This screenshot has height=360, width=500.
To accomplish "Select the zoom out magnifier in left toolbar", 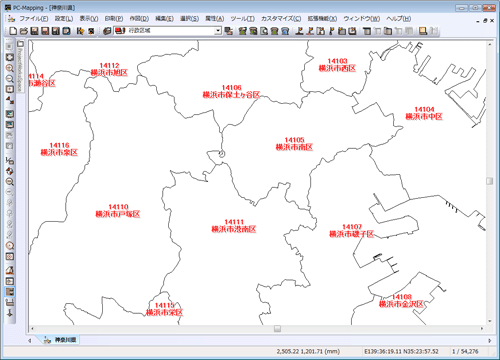I will point(10,79).
